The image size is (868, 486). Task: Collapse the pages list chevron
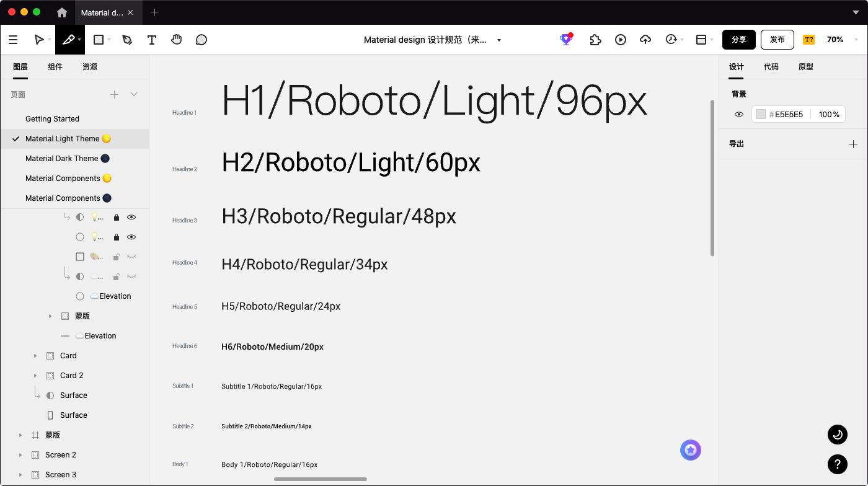pos(134,94)
